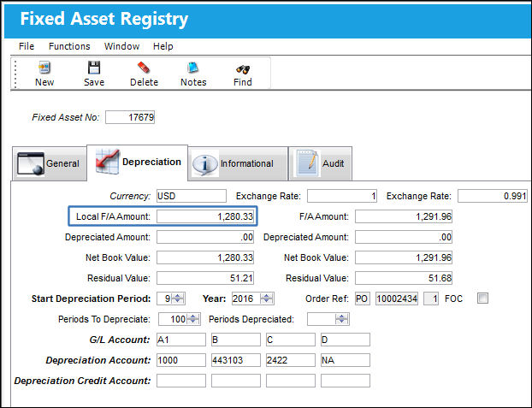Toggle the FOC checkbox

(482, 299)
